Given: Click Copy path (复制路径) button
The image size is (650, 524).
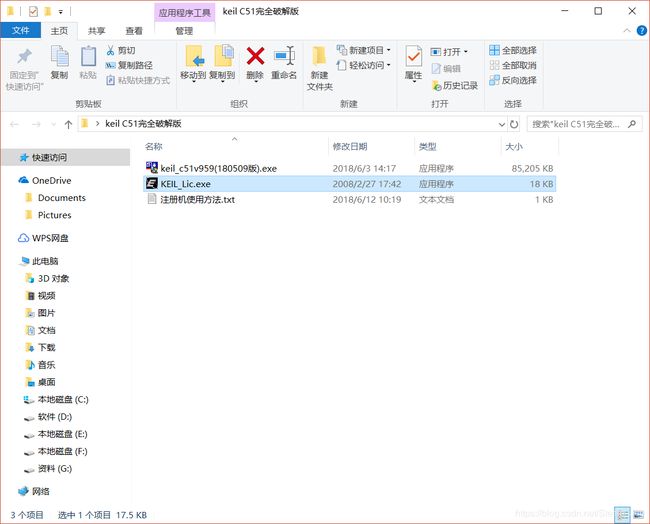Looking at the screenshot, I should coord(129,66).
